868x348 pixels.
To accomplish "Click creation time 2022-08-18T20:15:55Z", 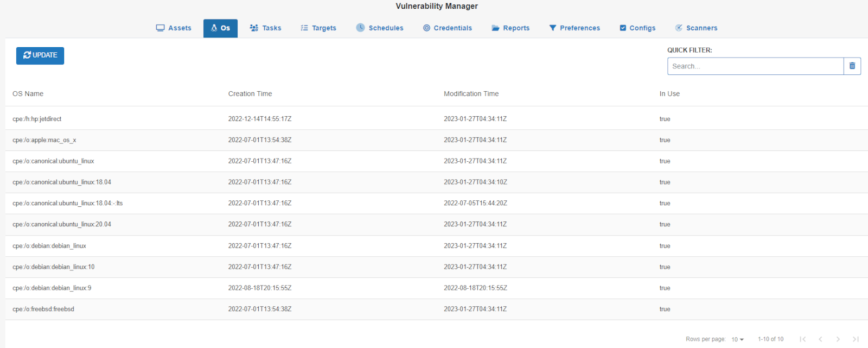I will (260, 288).
